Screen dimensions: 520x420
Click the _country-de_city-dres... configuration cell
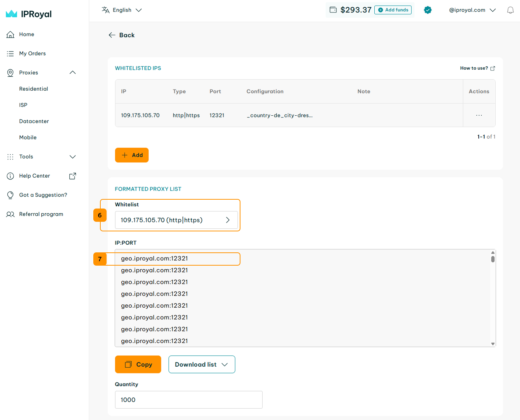280,115
